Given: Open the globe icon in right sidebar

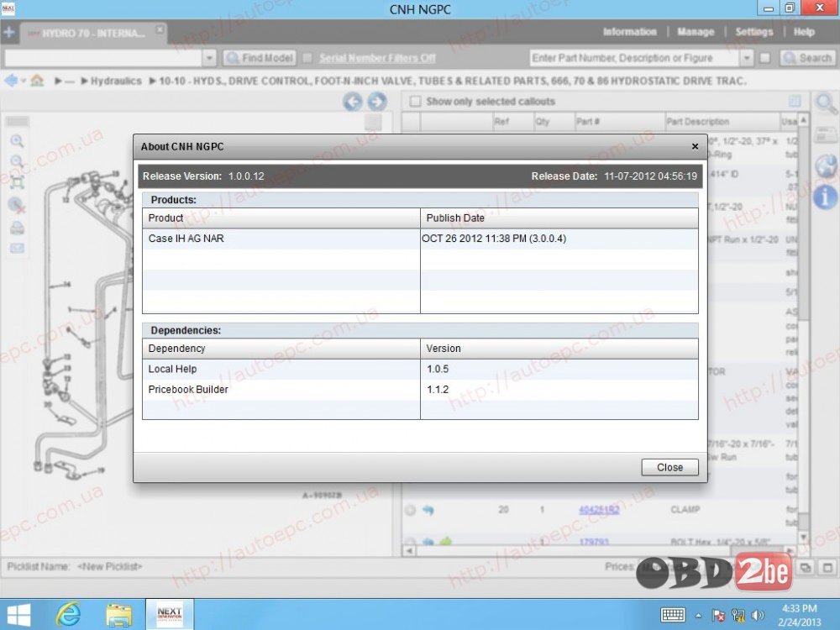Looking at the screenshot, I should pyautogui.click(x=826, y=166).
